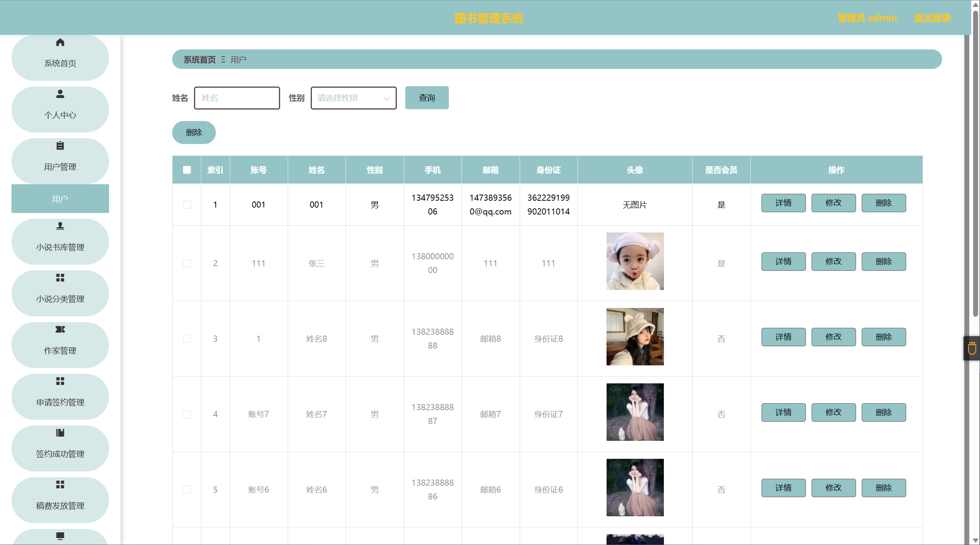Viewport: 980px width, 545px height.
Task: Click 退出登录 in top header
Action: click(932, 18)
